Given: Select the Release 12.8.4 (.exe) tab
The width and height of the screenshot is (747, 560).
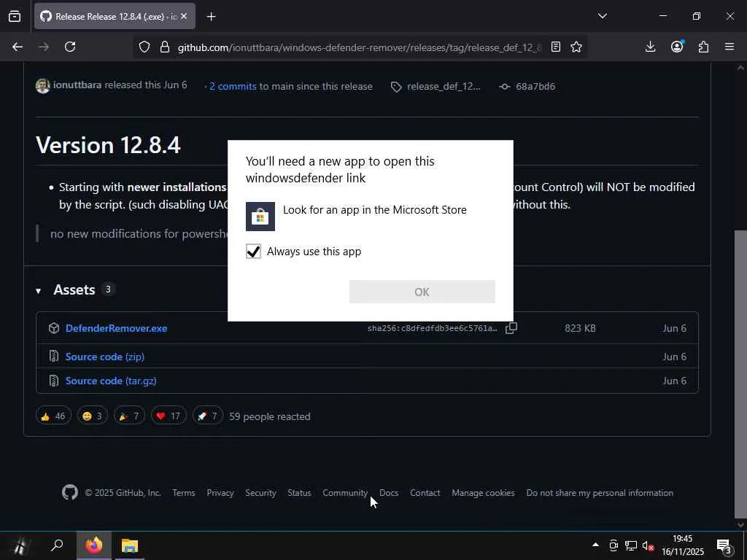Looking at the screenshot, I should pos(115,17).
